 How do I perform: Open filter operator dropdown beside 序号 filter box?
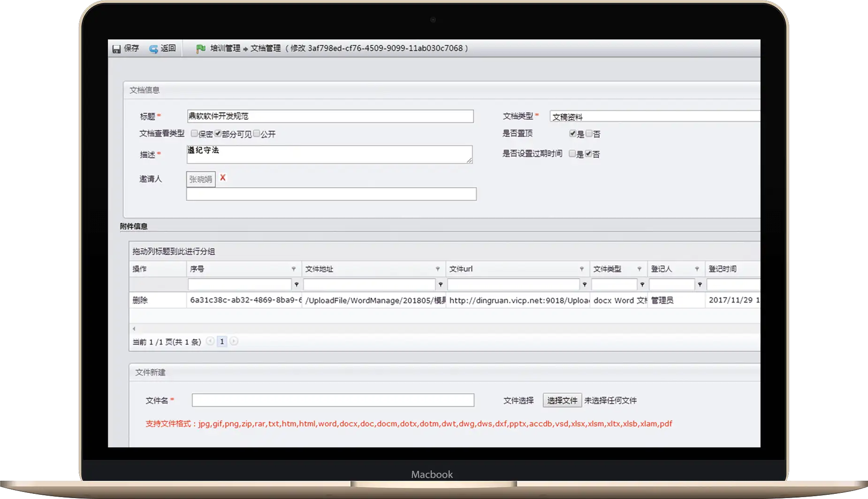297,285
